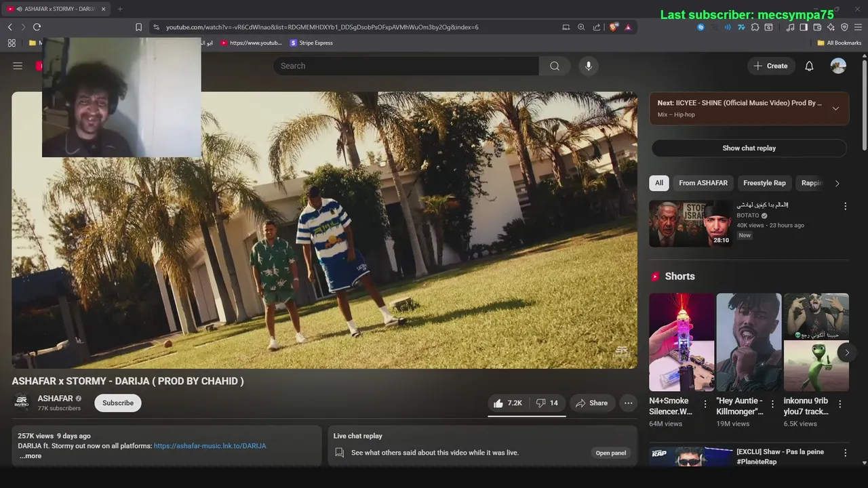868x488 pixels.
Task: Open the music note media control icon
Action: 790,27
